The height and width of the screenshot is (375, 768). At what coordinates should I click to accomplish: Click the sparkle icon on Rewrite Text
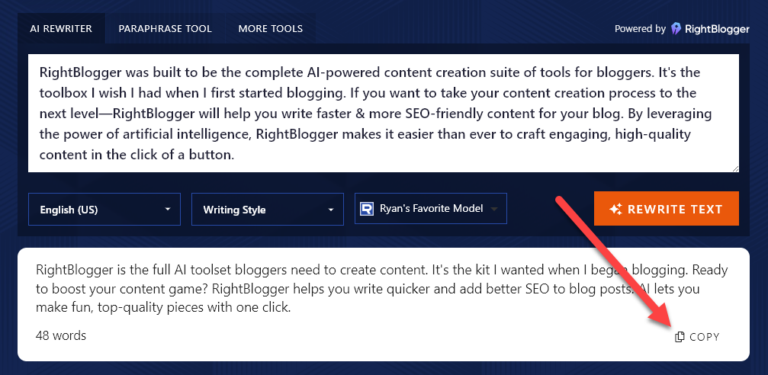click(616, 210)
